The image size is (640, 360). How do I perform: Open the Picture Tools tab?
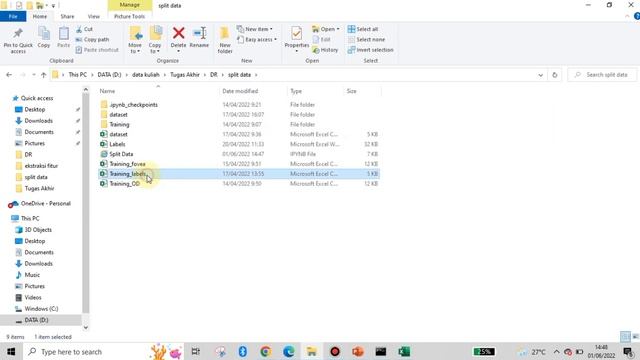(x=129, y=16)
